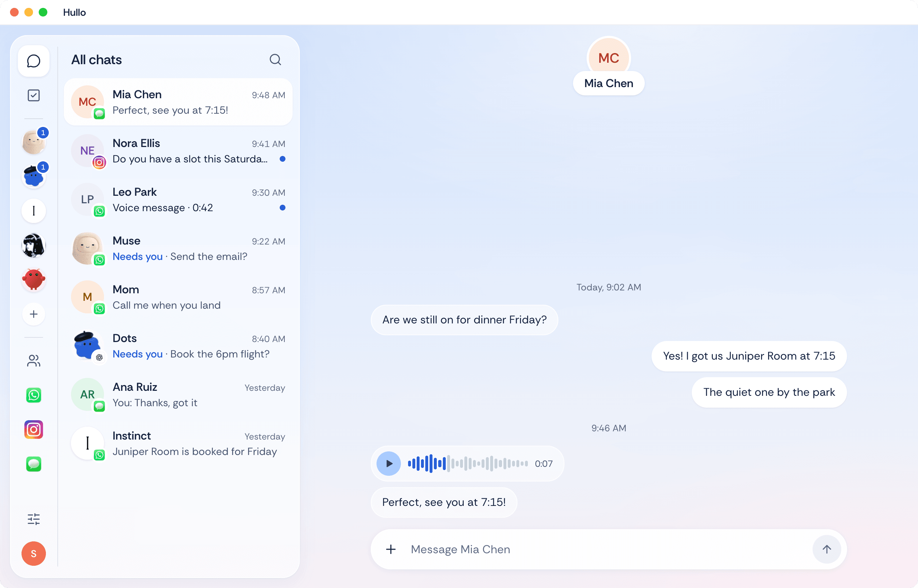Open the tasks checkbox icon in sidebar
This screenshot has height=588, width=918.
click(x=34, y=95)
